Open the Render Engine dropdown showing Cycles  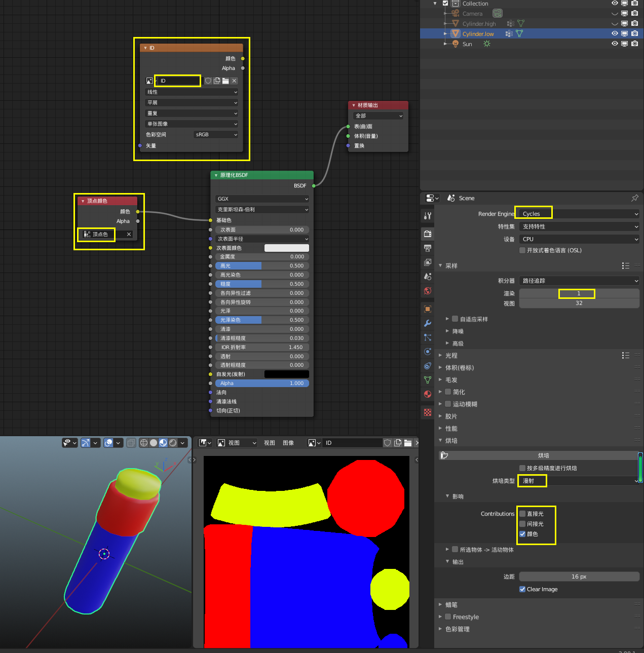click(x=578, y=213)
